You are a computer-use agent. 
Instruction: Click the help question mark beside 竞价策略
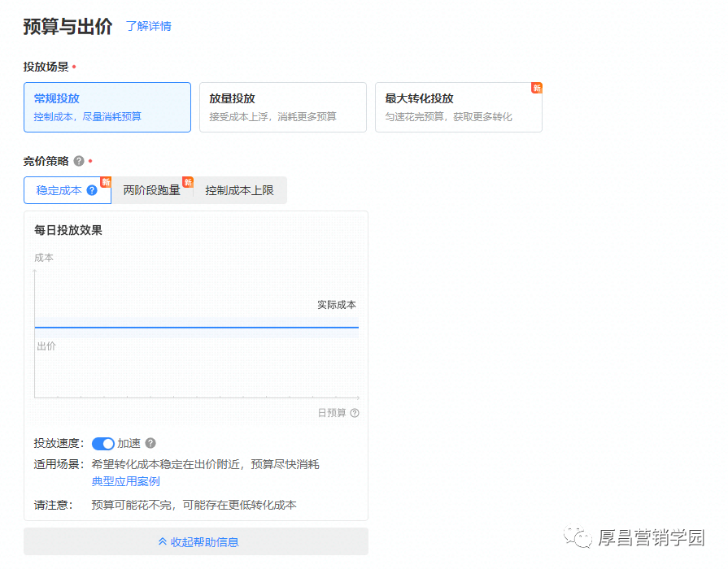click(x=79, y=161)
